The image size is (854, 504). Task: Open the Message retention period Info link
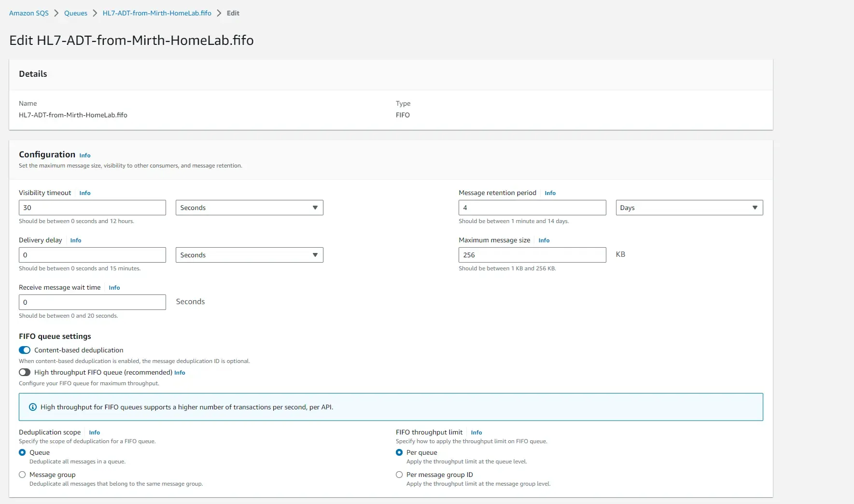550,193
